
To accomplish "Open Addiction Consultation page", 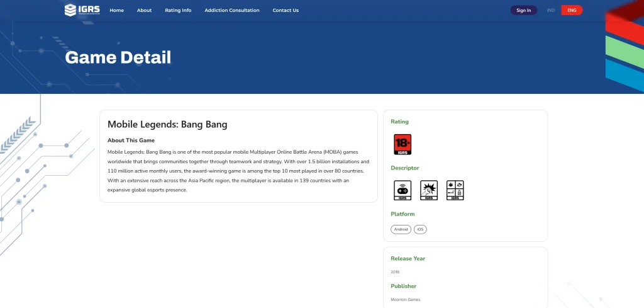I will 231,10.
